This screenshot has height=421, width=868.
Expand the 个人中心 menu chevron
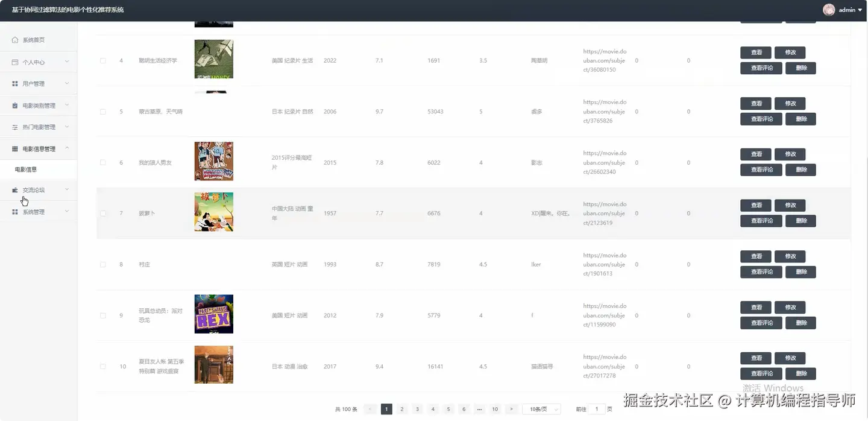click(x=67, y=62)
